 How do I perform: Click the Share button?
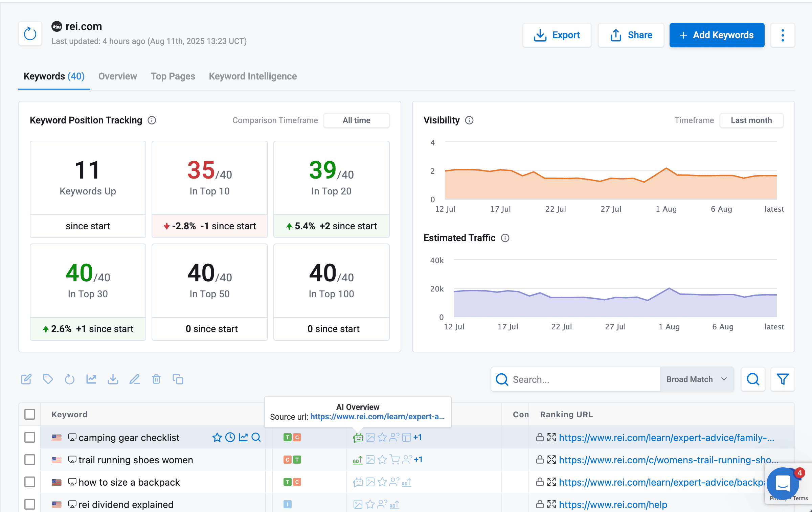coord(631,35)
